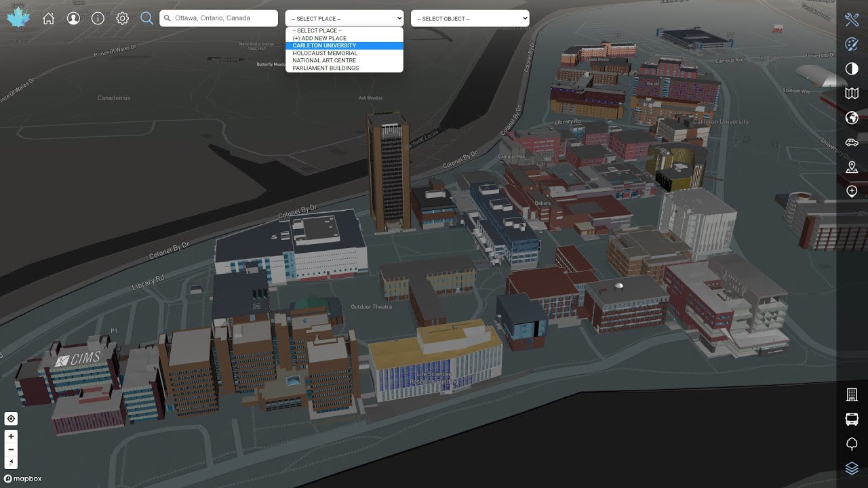Click the globe icon in sidebar
868x488 pixels.
[x=852, y=118]
